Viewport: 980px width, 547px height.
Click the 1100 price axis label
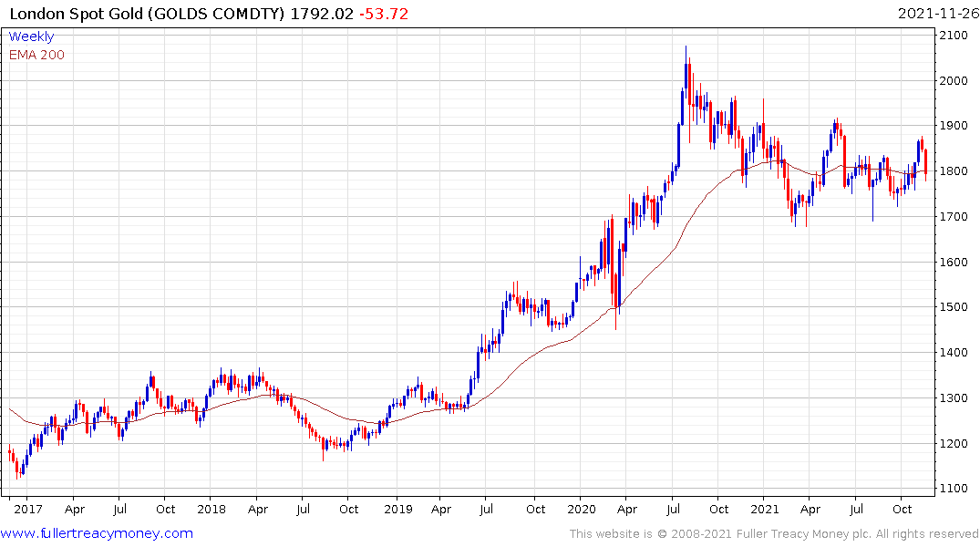point(954,489)
